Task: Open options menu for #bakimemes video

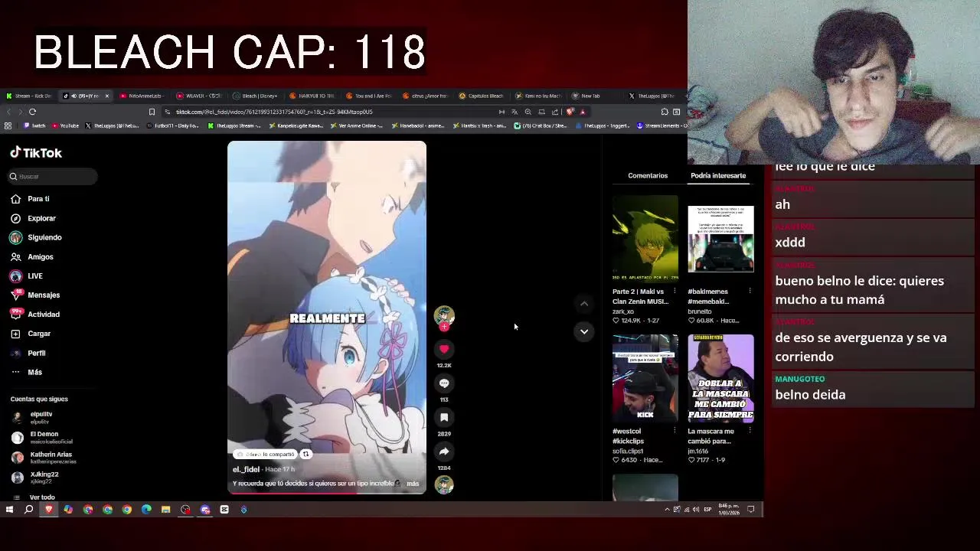Action: click(750, 292)
